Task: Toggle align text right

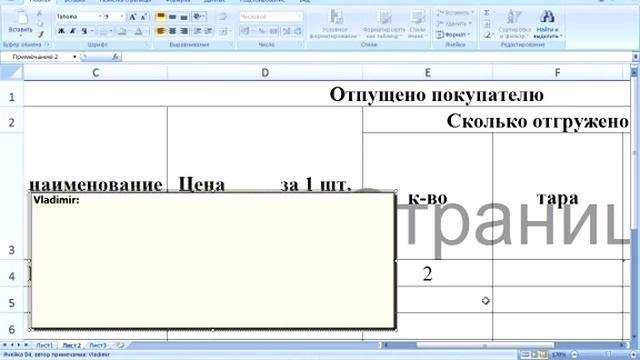Action: click(184, 31)
